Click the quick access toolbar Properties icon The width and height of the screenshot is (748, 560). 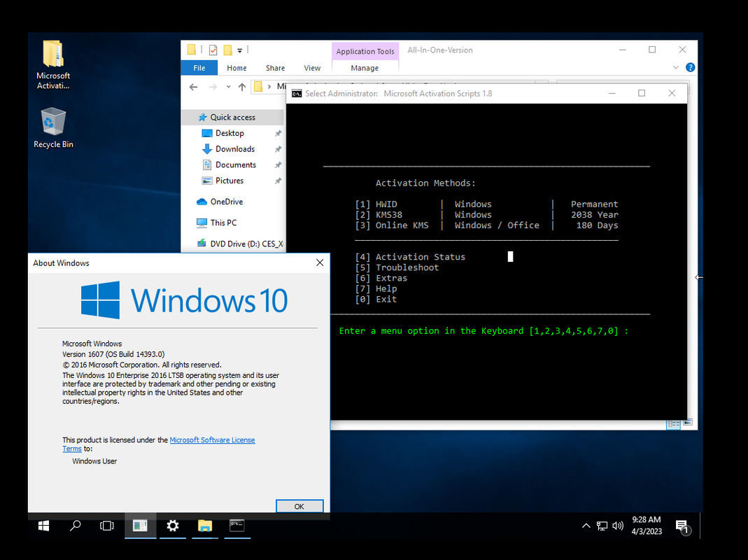click(213, 50)
